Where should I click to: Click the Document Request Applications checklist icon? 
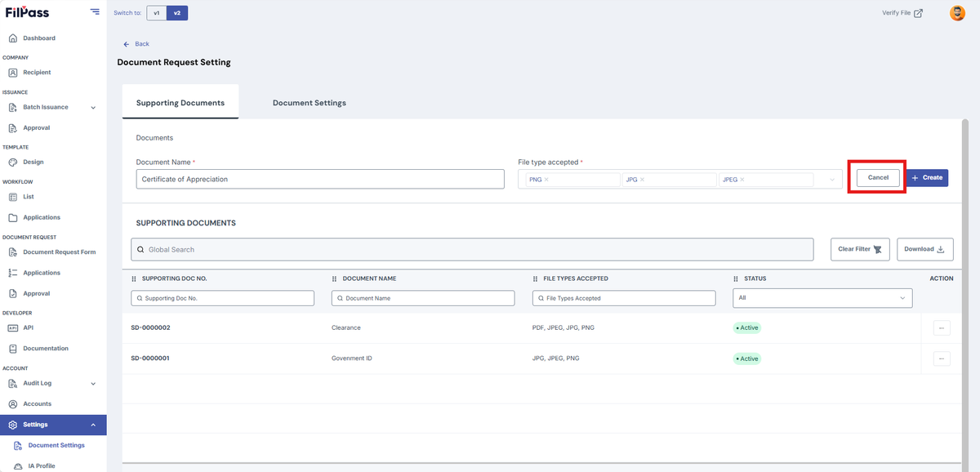point(13,273)
